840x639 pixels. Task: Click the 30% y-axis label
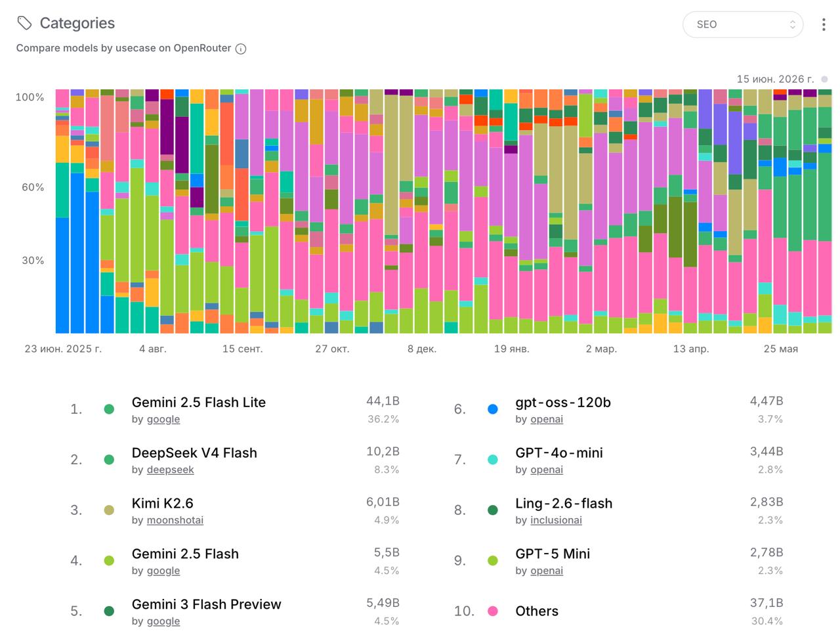coord(33,260)
